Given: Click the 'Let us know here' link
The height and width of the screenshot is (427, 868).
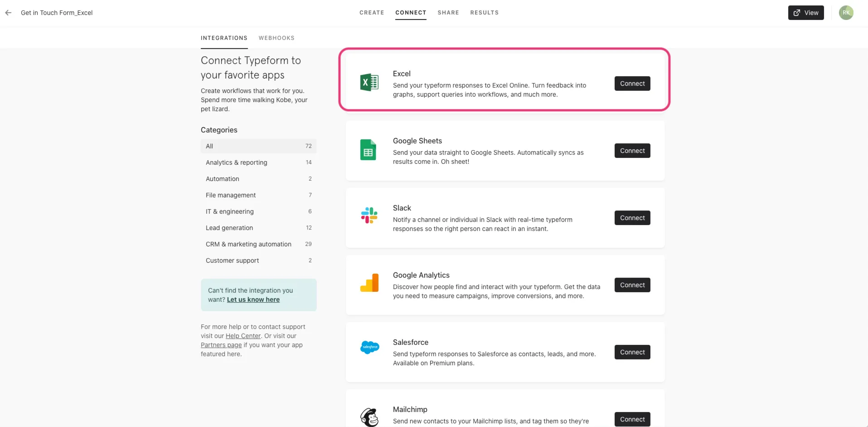Looking at the screenshot, I should pyautogui.click(x=253, y=299).
